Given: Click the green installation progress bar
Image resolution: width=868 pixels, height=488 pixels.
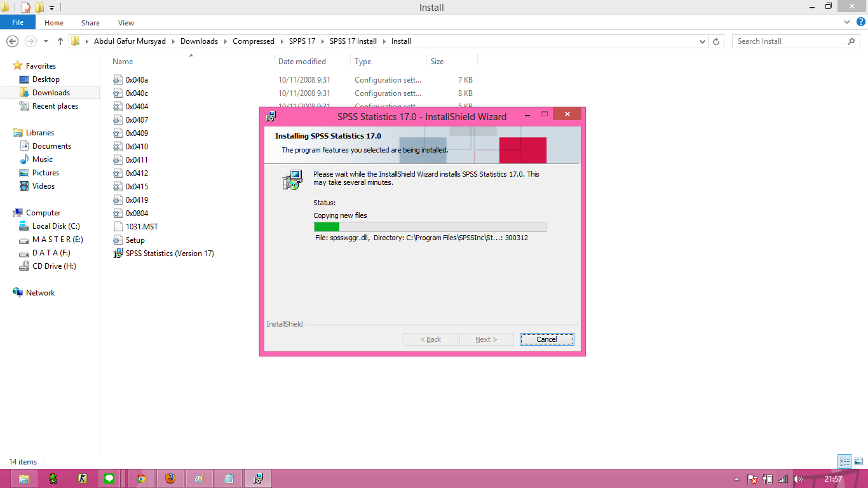Looking at the screenshot, I should pos(327,226).
